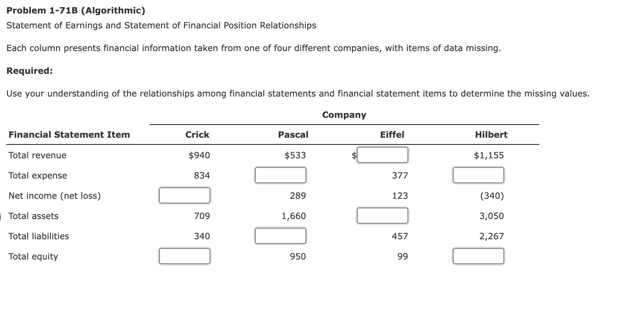Image resolution: width=644 pixels, height=333 pixels.
Task: Click the Pascal column header
Action: coord(293,135)
